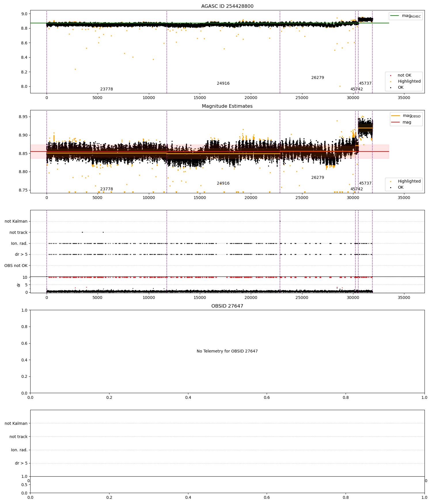Select OBSID label 23778 in top plot
Screen dimensions: 432x504
pos(107,89)
